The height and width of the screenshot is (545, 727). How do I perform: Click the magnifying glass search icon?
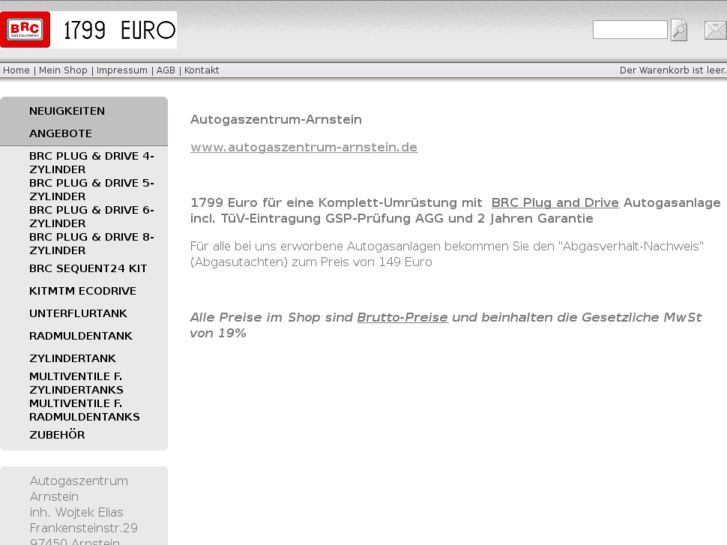pos(679,30)
